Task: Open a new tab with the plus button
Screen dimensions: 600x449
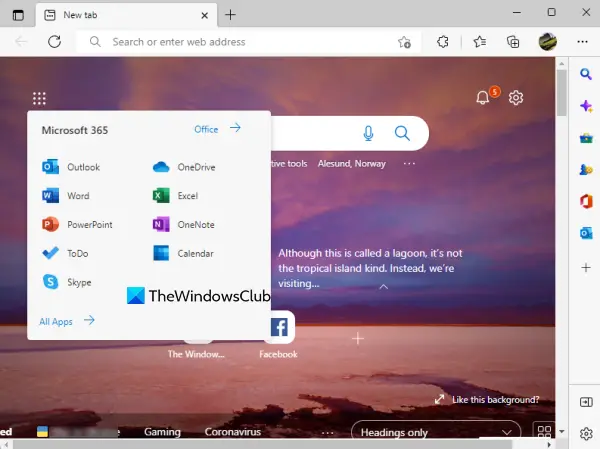Action: pyautogui.click(x=230, y=15)
